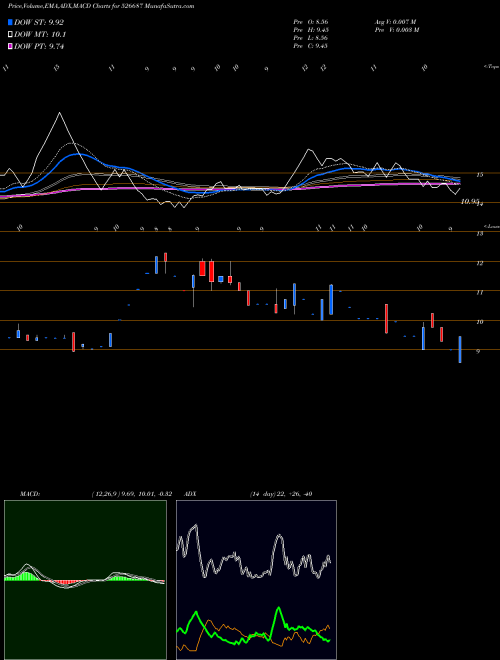Click the 'Pre O: 8.56' value
This screenshot has width=500, height=660.
pyautogui.click(x=311, y=21)
